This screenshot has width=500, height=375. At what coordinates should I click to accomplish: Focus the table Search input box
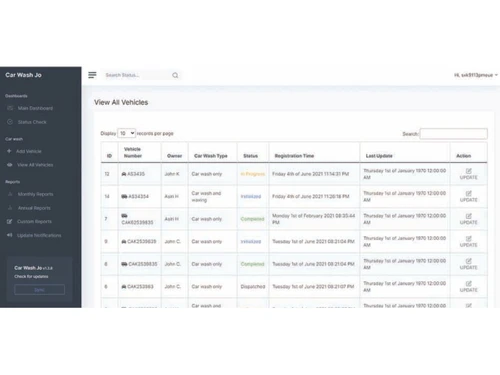click(453, 134)
